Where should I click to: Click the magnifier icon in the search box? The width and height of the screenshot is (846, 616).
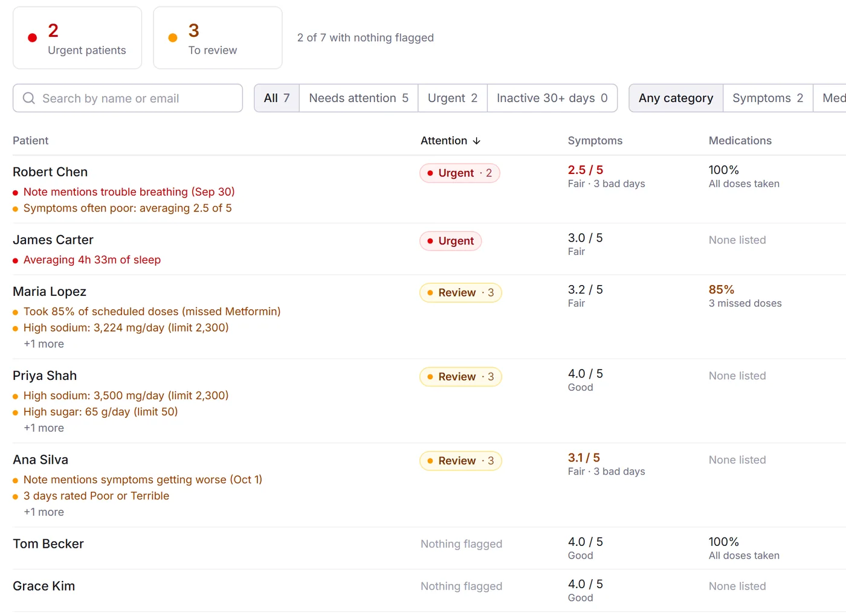tap(28, 98)
